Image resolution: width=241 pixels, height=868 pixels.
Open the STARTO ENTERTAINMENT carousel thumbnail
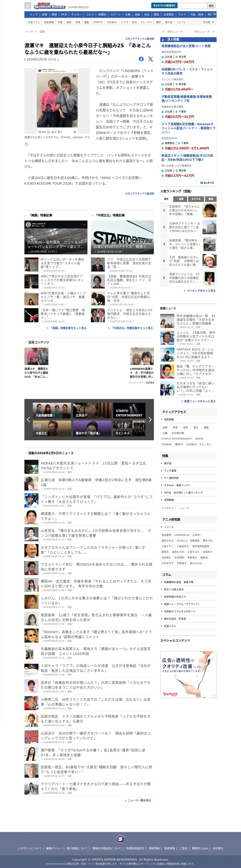pos(129,411)
